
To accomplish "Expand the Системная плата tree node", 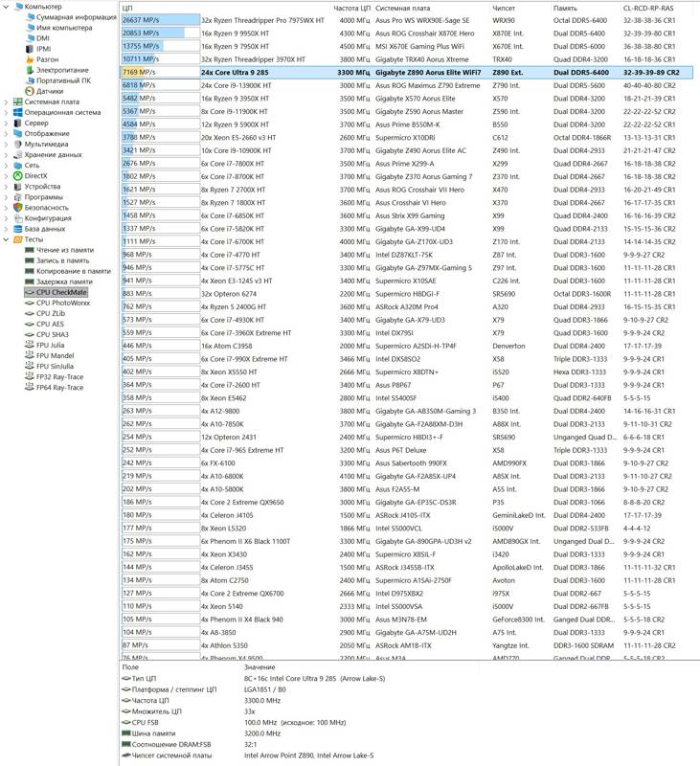I will 7,101.
